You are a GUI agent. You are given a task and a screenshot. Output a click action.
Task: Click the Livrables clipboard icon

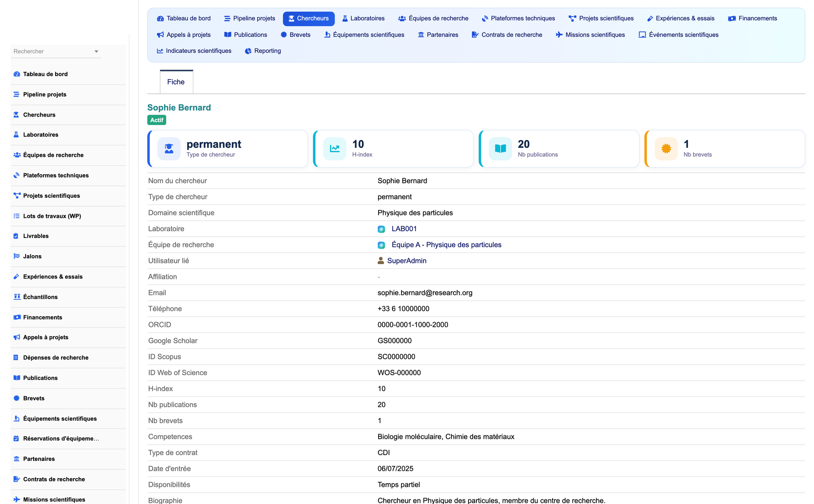click(x=17, y=236)
